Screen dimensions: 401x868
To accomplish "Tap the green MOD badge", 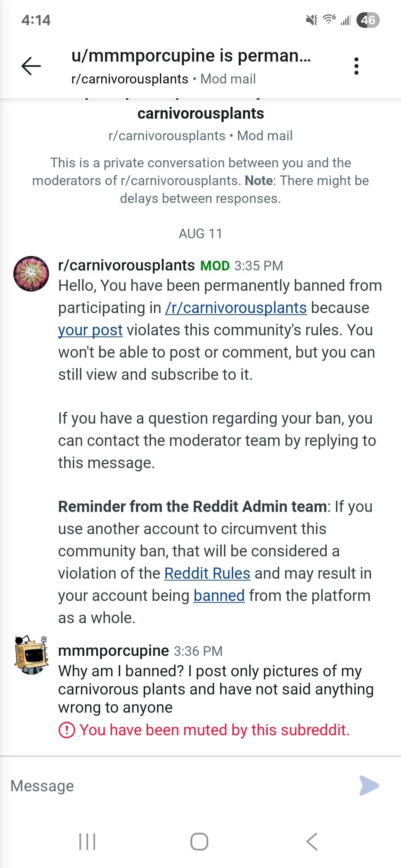I will coord(215,266).
